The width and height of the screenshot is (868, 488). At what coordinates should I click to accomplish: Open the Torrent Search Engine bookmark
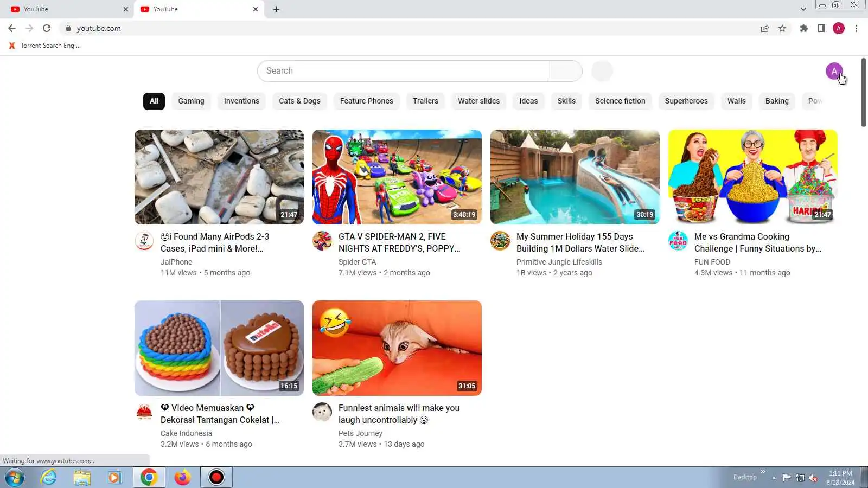pos(44,46)
